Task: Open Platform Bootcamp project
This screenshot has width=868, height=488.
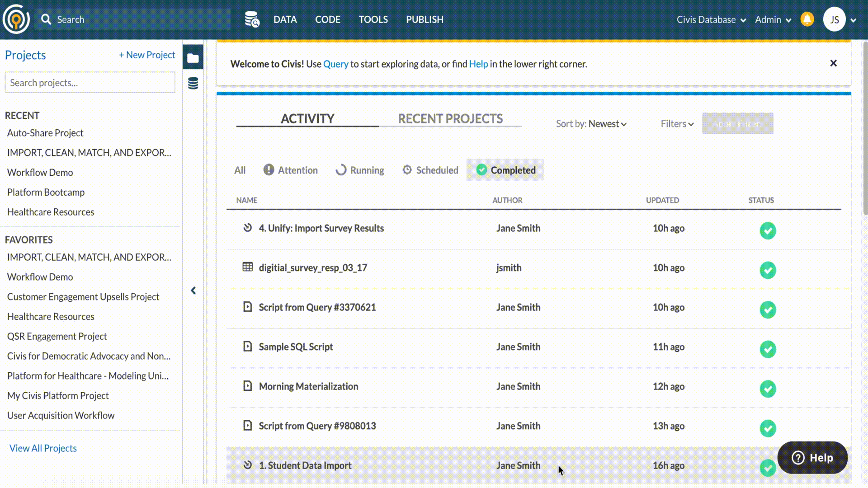Action: coord(46,192)
